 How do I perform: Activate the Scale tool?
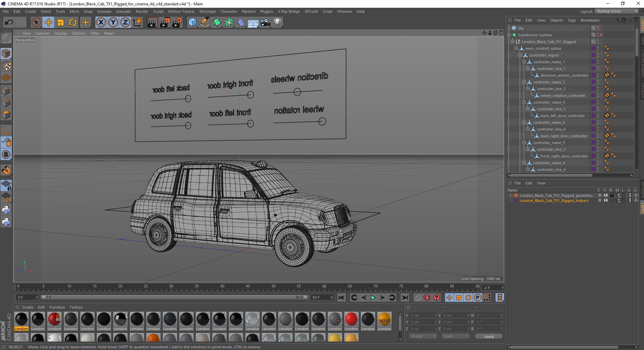pyautogui.click(x=61, y=23)
